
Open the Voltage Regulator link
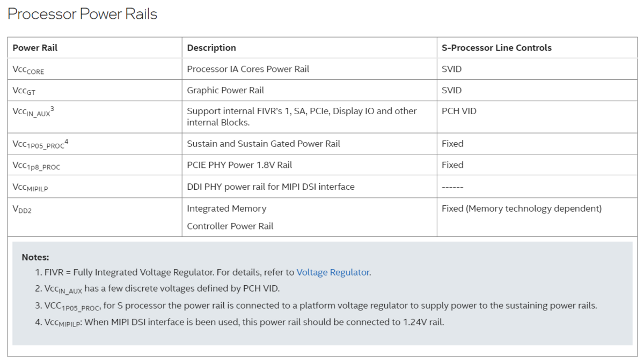click(333, 272)
